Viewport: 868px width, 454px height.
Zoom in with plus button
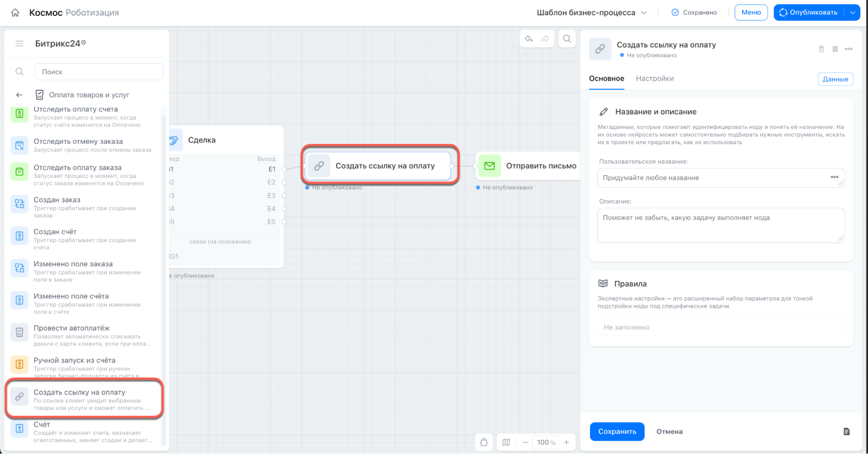[x=567, y=442]
